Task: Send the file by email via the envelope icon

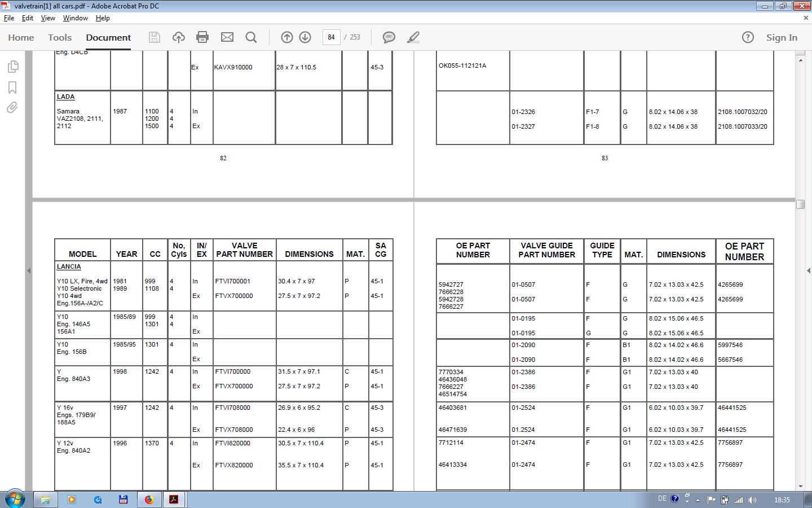Action: [x=227, y=37]
